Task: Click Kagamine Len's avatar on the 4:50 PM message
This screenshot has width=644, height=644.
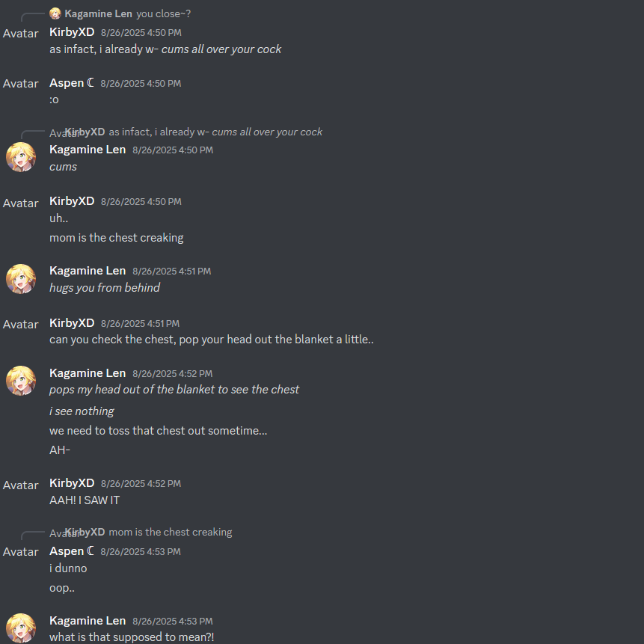Action: pyautogui.click(x=21, y=157)
